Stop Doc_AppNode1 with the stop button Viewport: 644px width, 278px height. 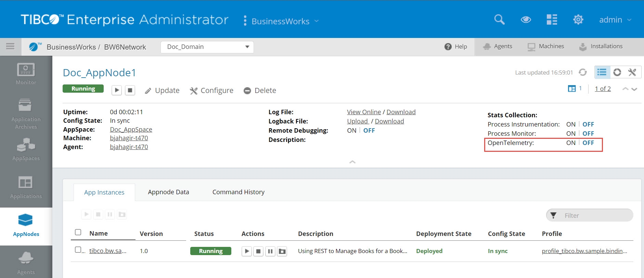[130, 90]
